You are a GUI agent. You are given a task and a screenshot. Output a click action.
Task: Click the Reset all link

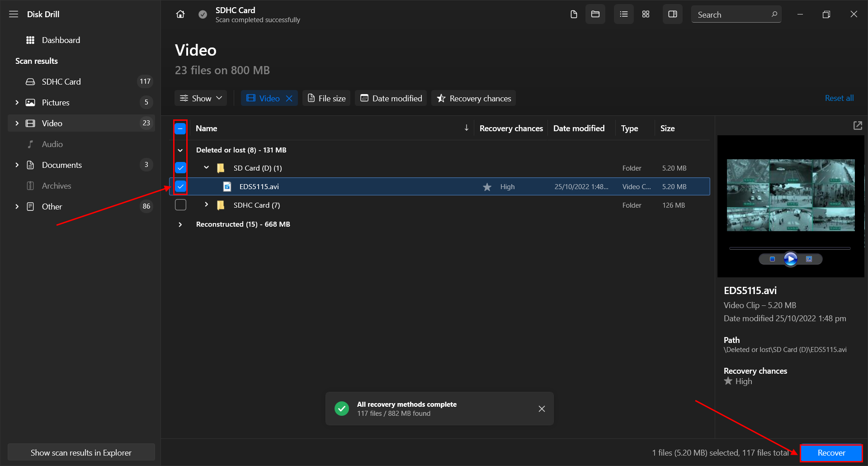[839, 98]
